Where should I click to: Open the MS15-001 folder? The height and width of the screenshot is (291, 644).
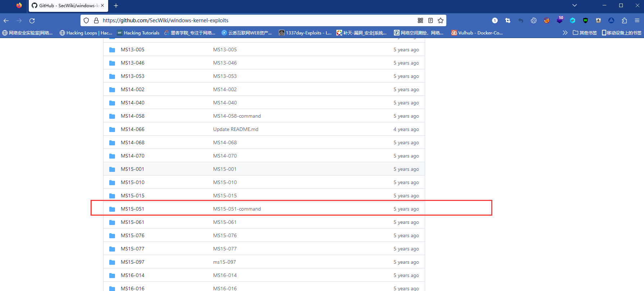point(133,169)
